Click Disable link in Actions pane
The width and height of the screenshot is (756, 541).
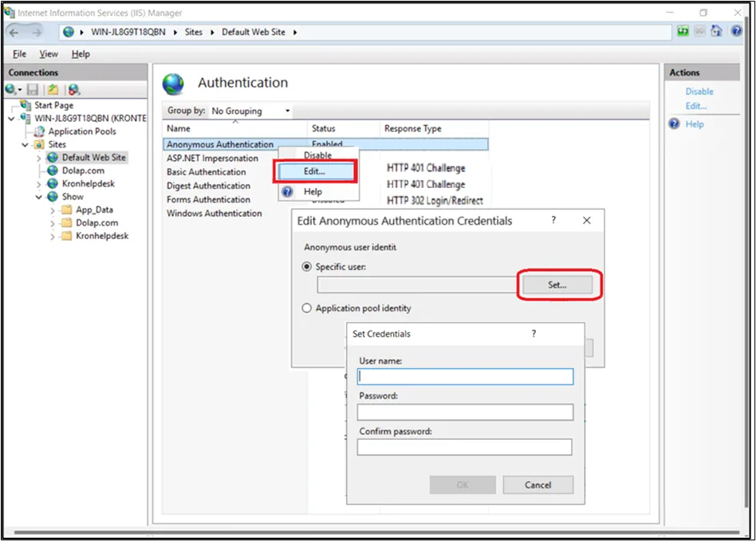(x=699, y=91)
